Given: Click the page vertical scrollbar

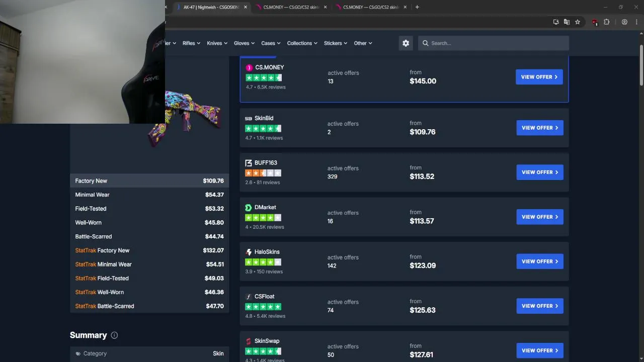Looking at the screenshot, I should tap(641, 65).
